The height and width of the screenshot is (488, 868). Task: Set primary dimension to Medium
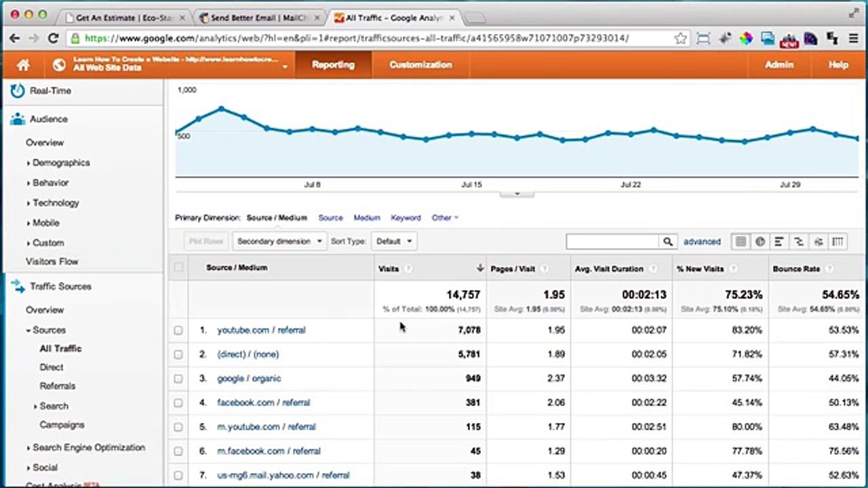click(x=367, y=218)
